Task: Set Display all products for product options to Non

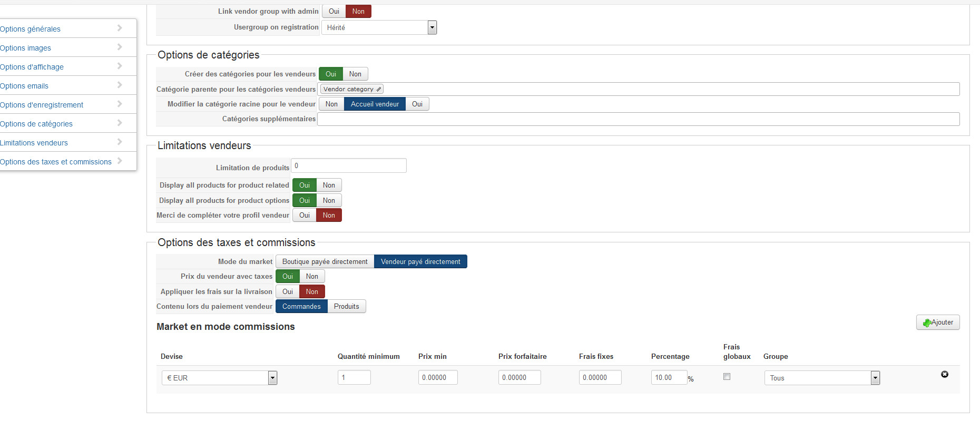Action: 329,200
